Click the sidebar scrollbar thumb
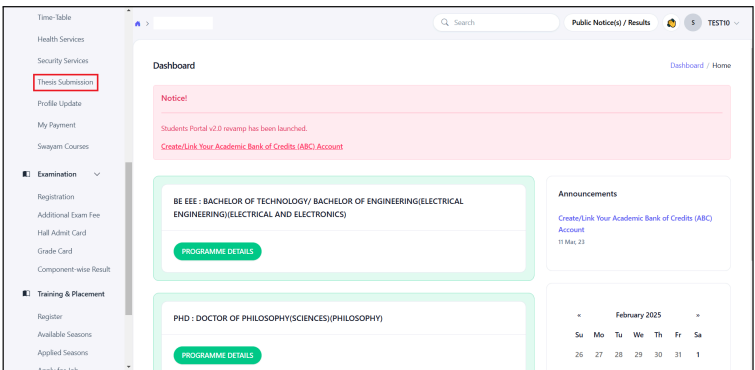The image size is (755, 370). point(129,238)
